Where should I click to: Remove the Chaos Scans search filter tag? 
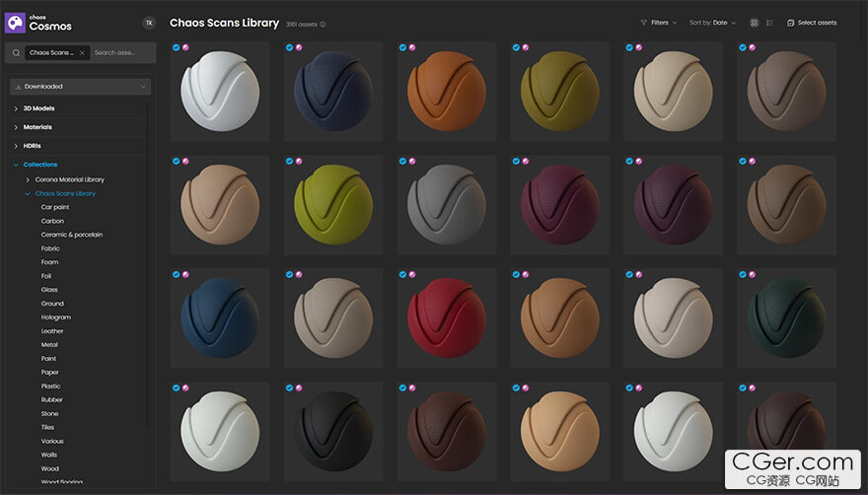click(82, 52)
